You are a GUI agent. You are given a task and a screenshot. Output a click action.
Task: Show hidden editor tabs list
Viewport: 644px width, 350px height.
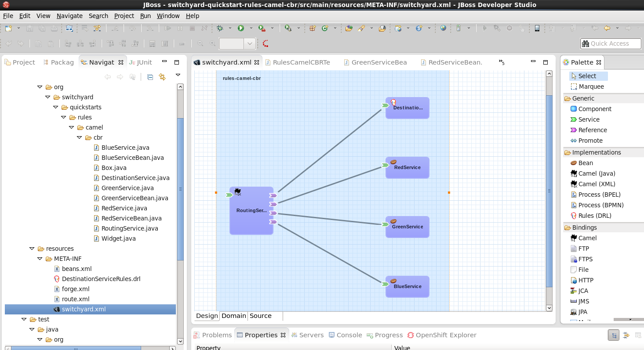[x=502, y=62]
